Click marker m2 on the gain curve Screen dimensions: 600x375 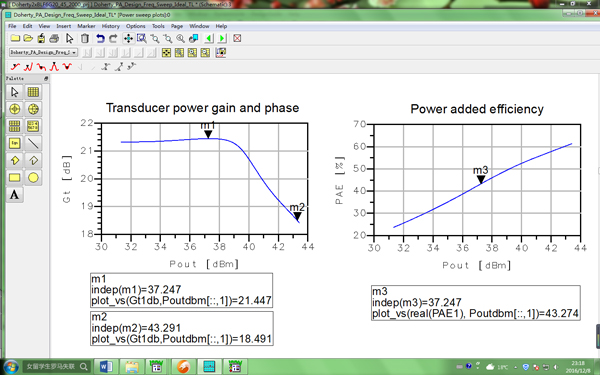[297, 216]
